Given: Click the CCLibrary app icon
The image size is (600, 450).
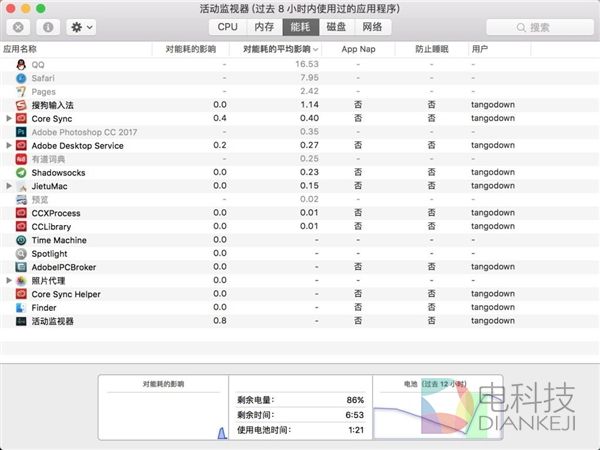Looking at the screenshot, I should (21, 227).
